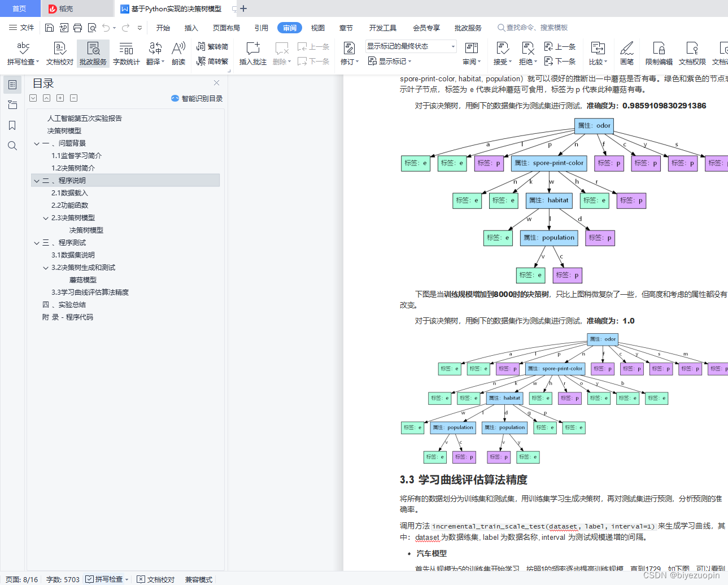Click the translate (翻译) icon
This screenshot has width=728, height=585.
[155, 47]
